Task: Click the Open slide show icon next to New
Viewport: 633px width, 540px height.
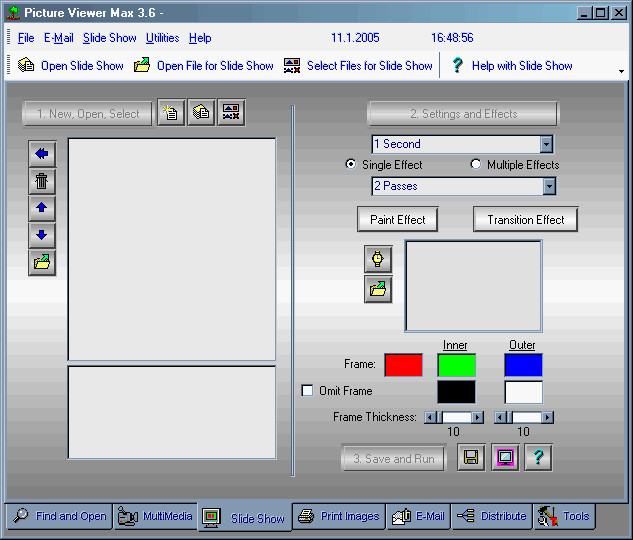Action: pos(201,112)
